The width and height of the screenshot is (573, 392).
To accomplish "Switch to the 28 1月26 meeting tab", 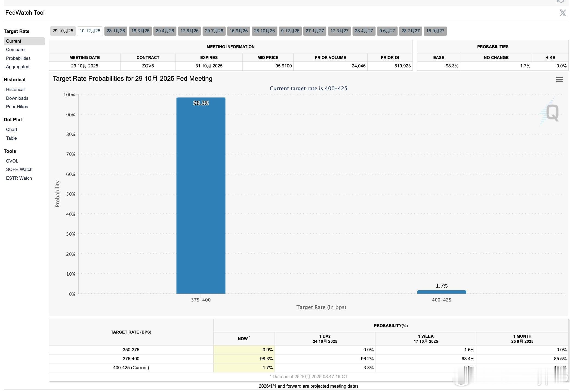I will [x=116, y=31].
